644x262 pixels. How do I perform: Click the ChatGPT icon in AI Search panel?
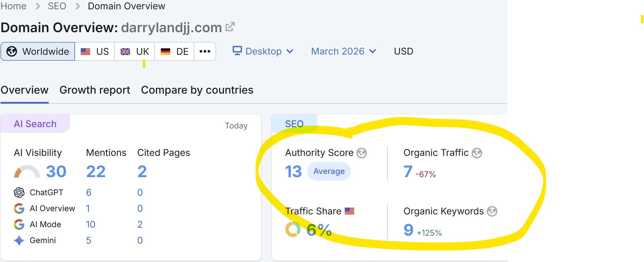(19, 192)
